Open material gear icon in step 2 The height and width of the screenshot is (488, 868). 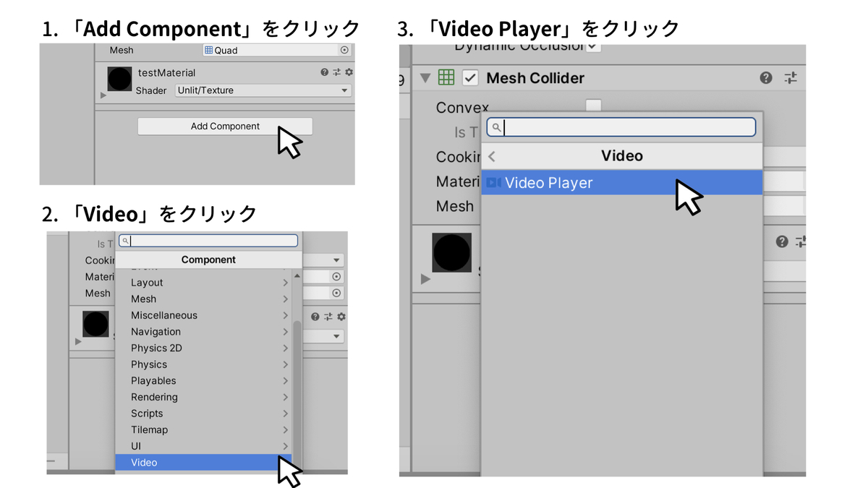pyautogui.click(x=341, y=317)
